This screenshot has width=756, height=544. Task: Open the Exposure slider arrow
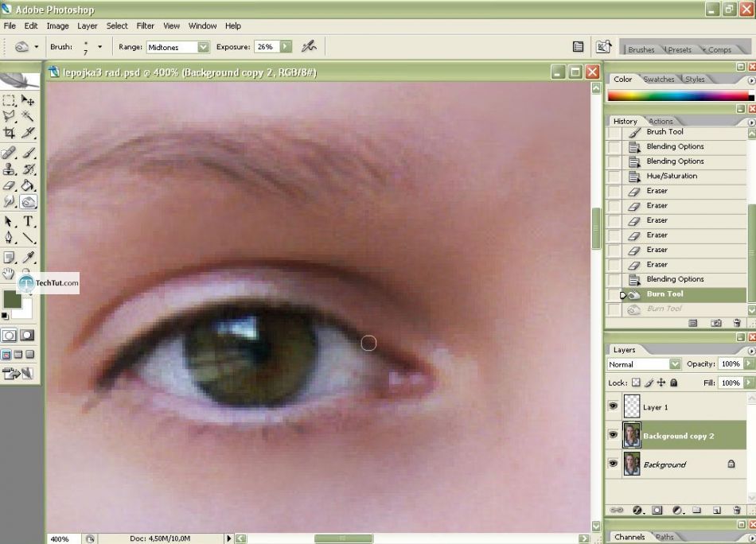286,47
